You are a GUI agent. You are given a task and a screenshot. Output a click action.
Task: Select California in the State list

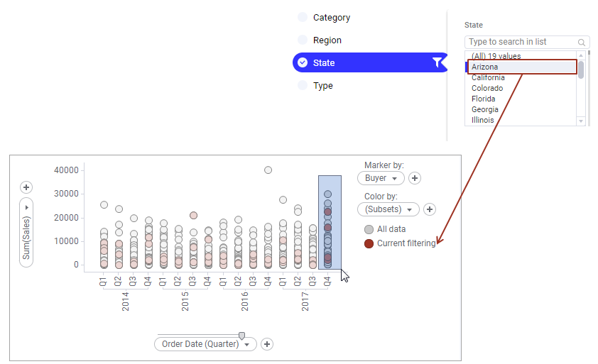488,77
